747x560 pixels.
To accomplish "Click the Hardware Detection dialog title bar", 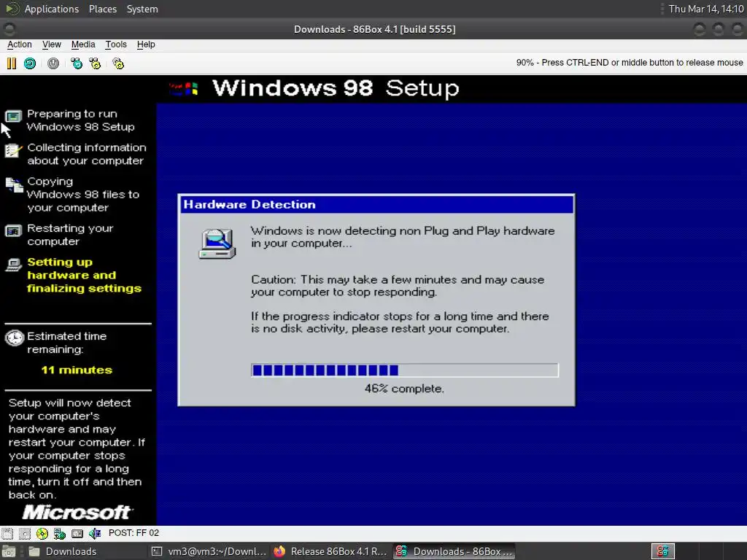I will pyautogui.click(x=376, y=204).
